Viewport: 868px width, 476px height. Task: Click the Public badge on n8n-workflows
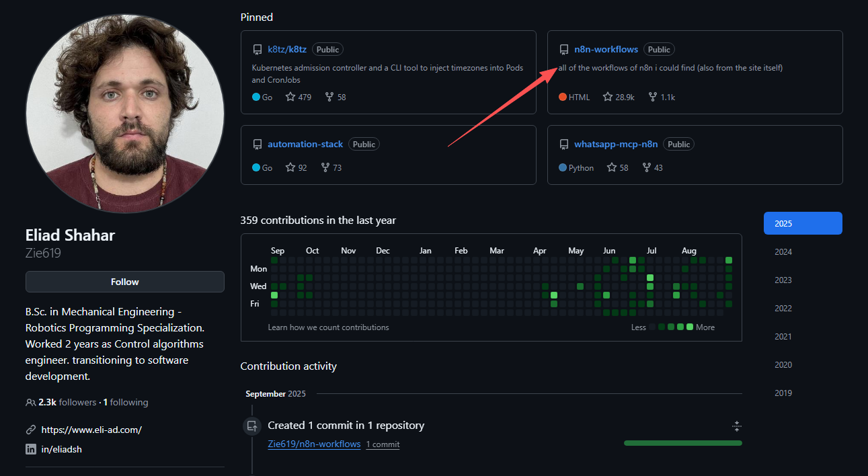(x=659, y=49)
